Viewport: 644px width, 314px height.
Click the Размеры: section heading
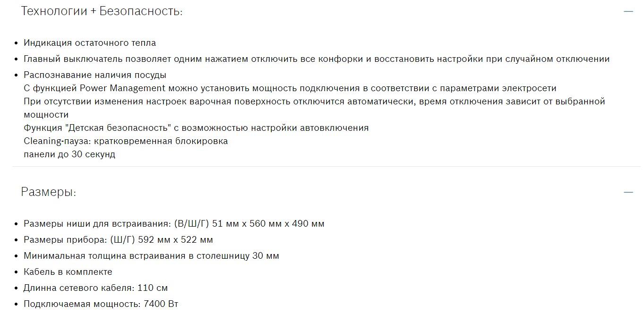pos(48,192)
